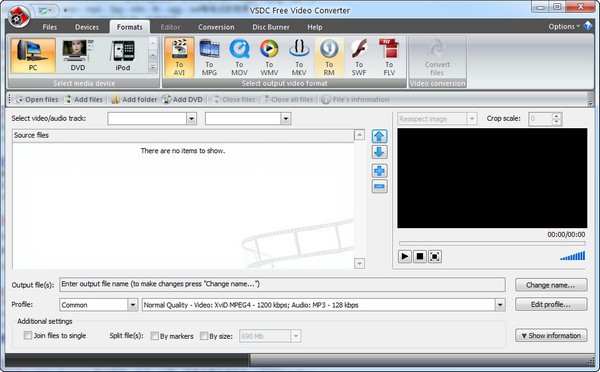Click source files scroll down arrow

coord(359,264)
